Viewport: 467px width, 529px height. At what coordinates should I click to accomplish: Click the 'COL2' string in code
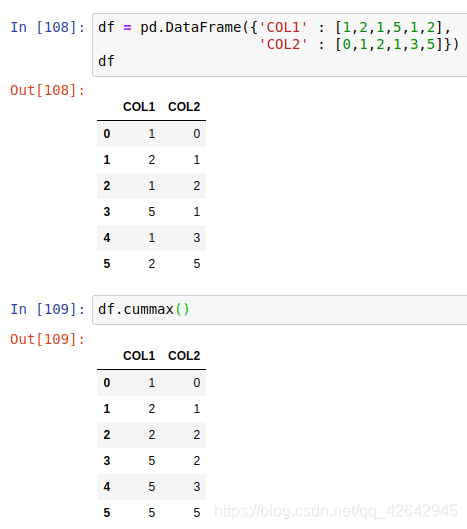coord(283,44)
